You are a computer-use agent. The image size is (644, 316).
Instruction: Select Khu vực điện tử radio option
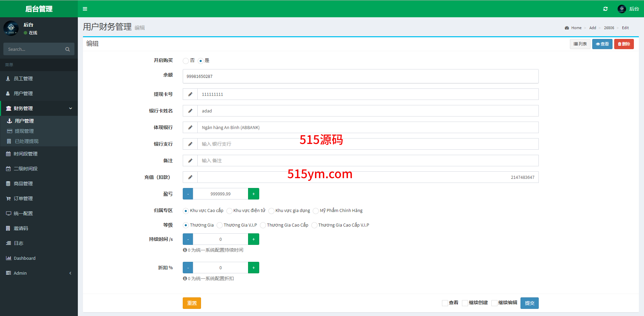(229, 211)
